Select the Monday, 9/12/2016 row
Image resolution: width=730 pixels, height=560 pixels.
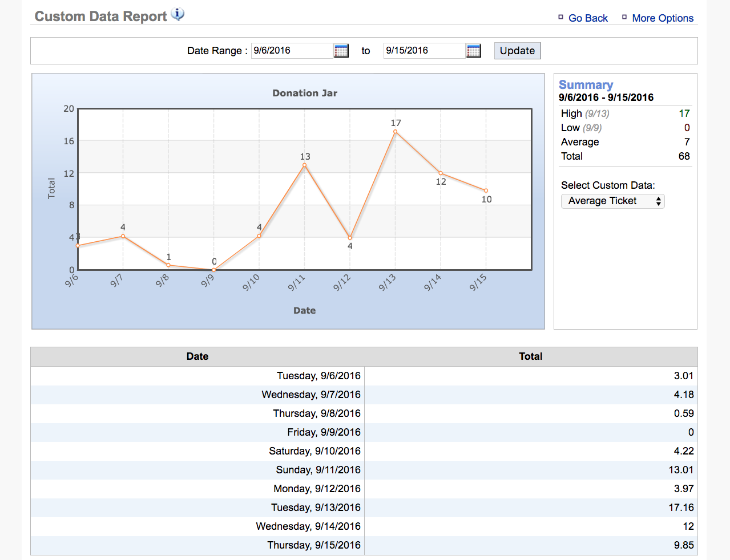(x=364, y=489)
